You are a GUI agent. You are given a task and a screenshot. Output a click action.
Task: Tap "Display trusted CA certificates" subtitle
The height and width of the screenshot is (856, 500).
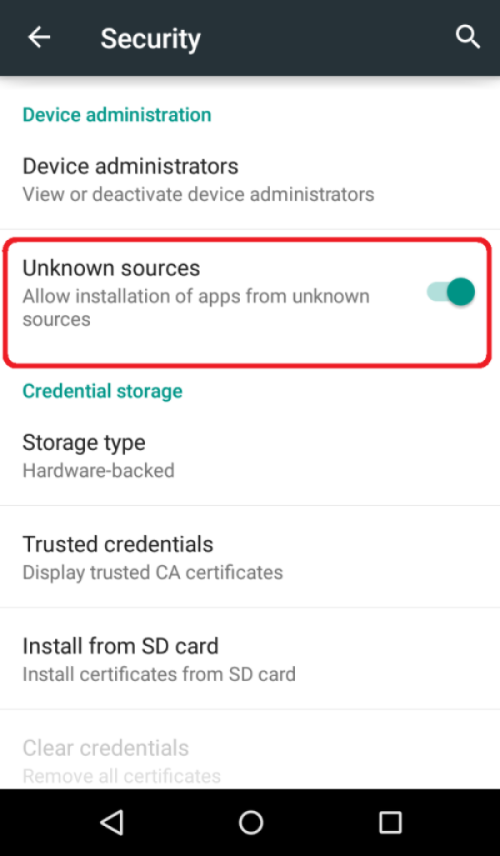coord(153,573)
